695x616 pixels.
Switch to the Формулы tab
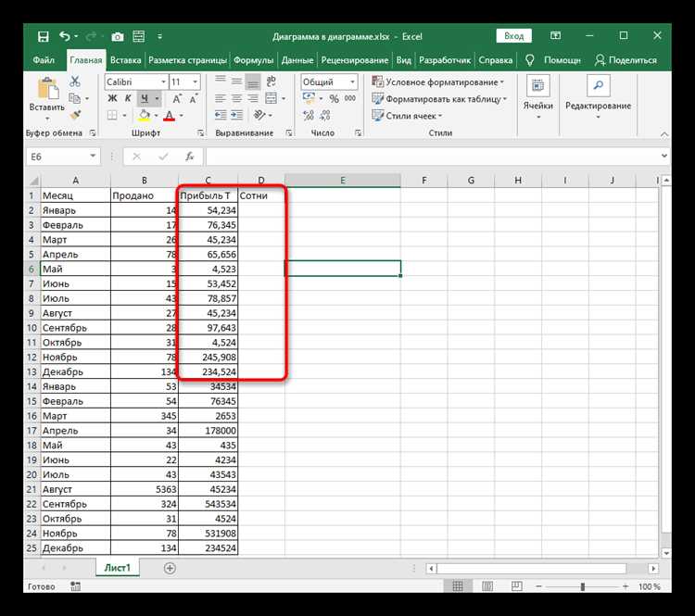253,60
